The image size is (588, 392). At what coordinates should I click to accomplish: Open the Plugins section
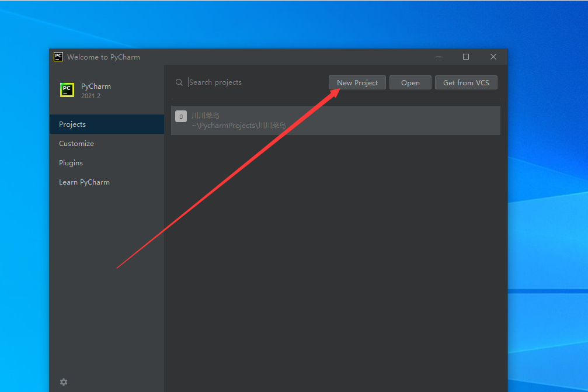(71, 163)
